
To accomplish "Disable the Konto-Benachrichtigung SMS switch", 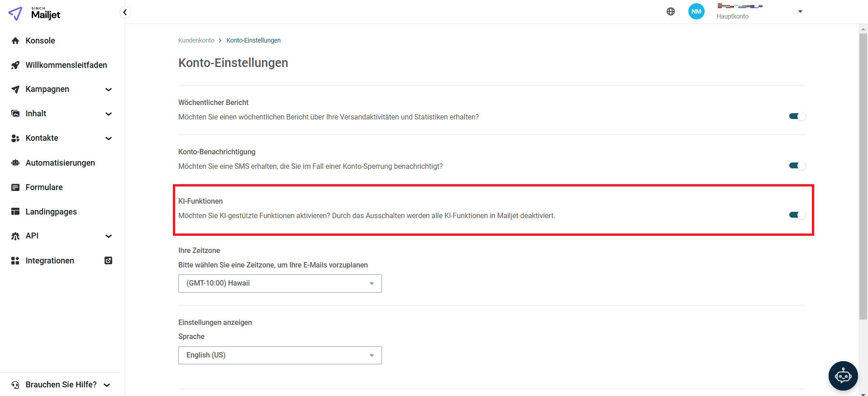I will pyautogui.click(x=797, y=166).
